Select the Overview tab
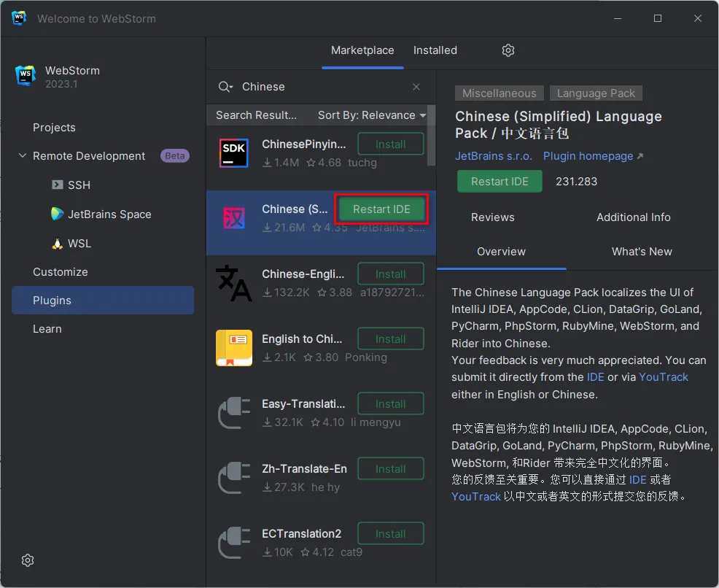Viewport: 719px width, 588px height. (501, 252)
